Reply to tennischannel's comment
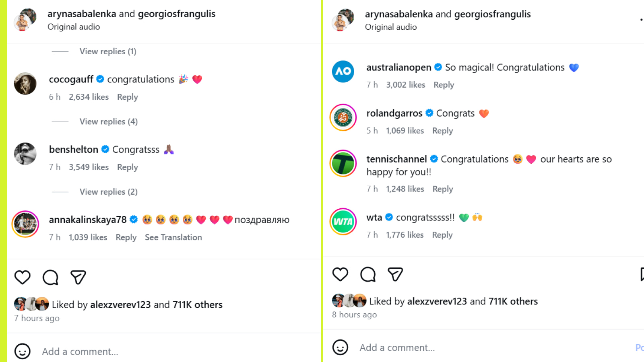This screenshot has height=362, width=644. coord(443,189)
